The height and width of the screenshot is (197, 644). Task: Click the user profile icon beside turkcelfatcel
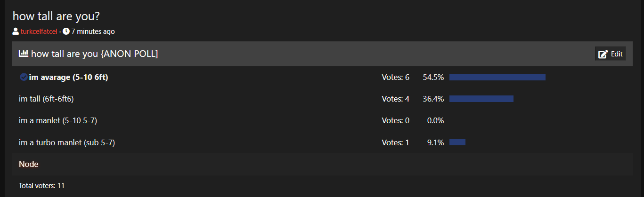[16, 32]
